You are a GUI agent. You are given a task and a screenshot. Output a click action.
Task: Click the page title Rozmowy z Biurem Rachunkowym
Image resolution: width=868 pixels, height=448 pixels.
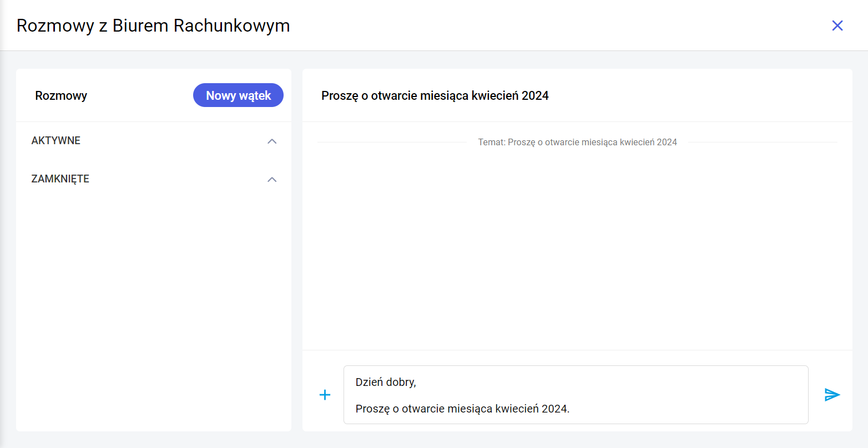(x=153, y=26)
